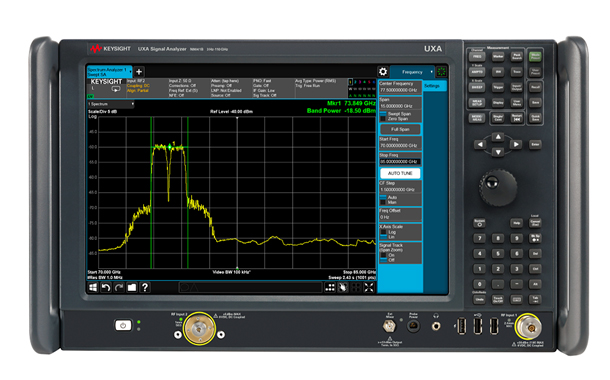Open help question mark icon
The height and width of the screenshot is (380, 610).
pyautogui.click(x=145, y=287)
